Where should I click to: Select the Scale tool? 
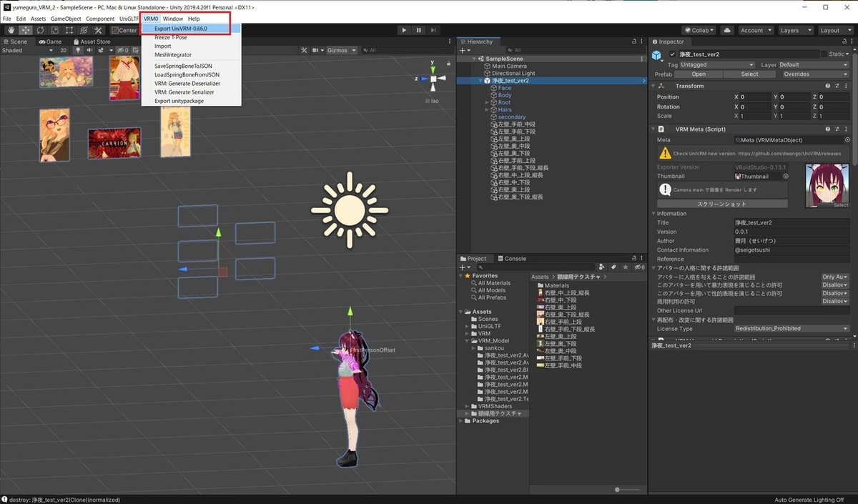coord(54,30)
